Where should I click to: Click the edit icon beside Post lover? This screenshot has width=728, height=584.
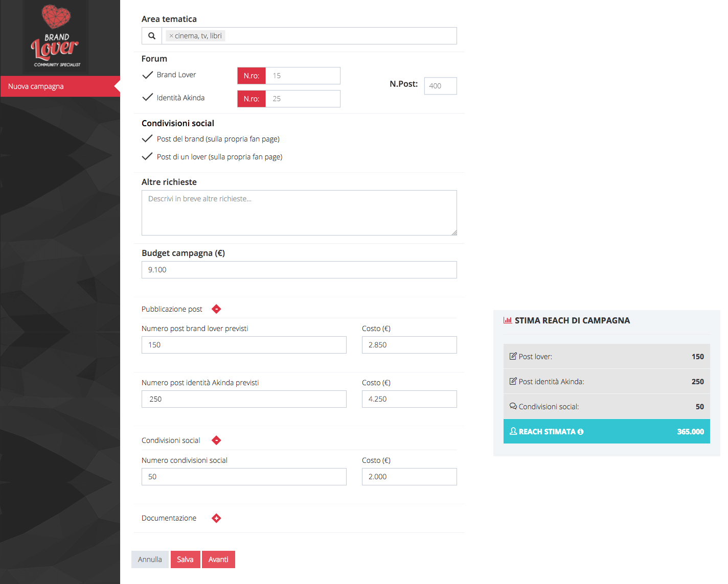tap(513, 356)
